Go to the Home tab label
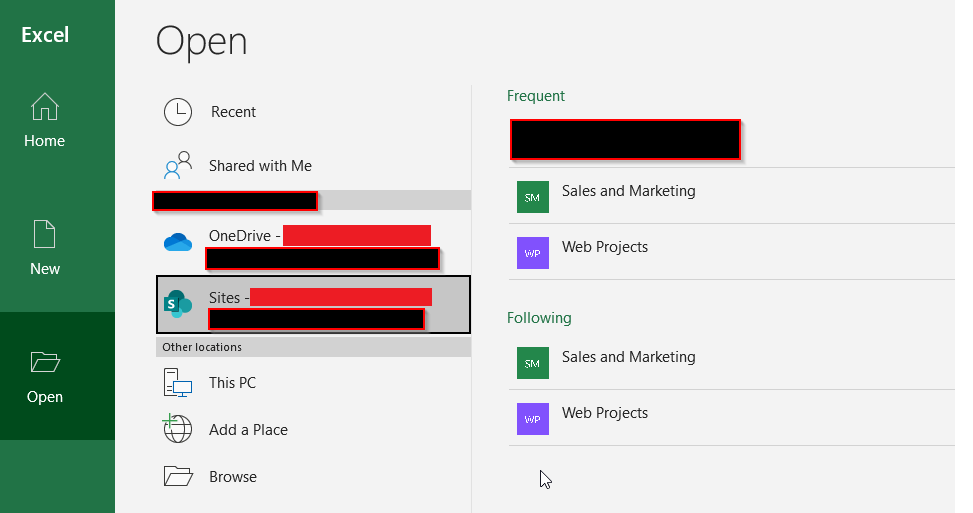The image size is (973, 513). pos(45,141)
